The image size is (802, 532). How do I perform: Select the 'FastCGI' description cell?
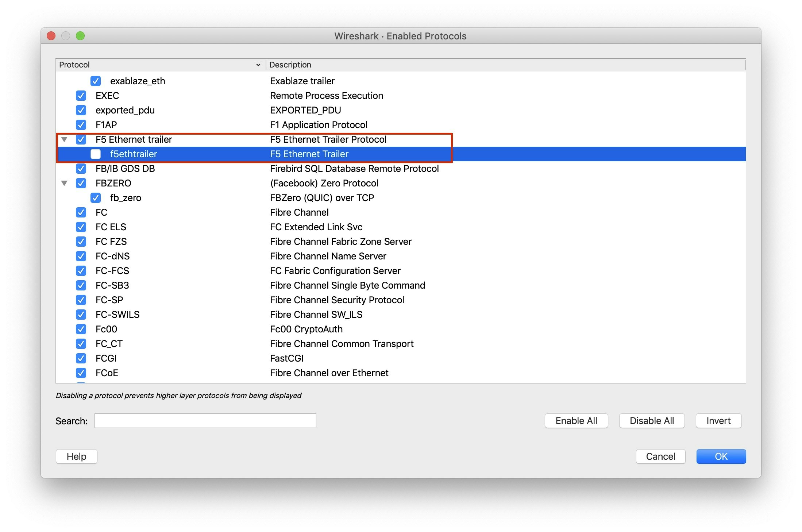tap(286, 358)
